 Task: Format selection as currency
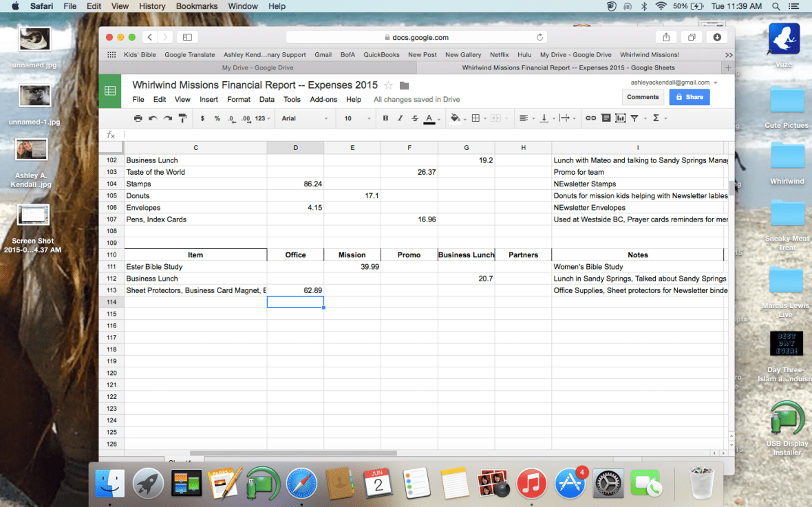click(x=202, y=118)
